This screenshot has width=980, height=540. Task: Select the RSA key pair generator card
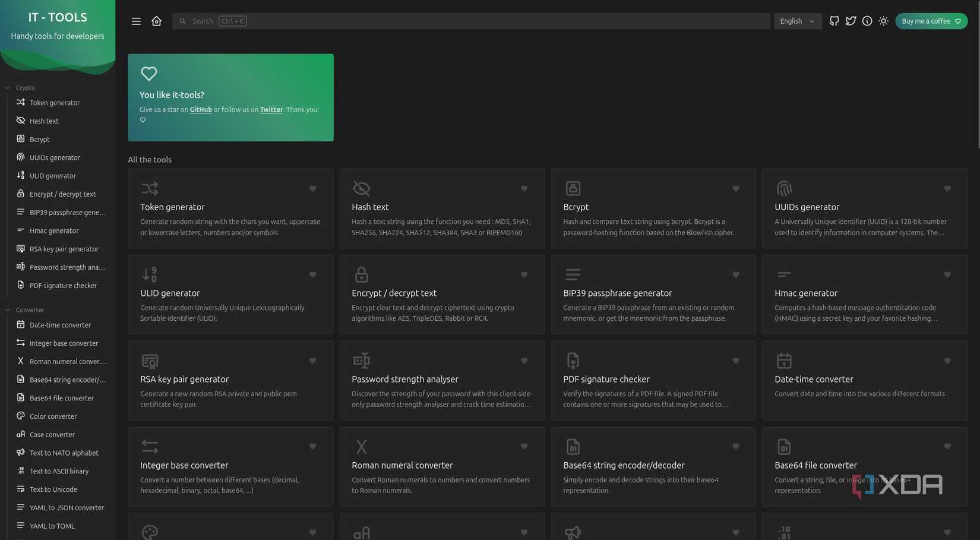(230, 380)
